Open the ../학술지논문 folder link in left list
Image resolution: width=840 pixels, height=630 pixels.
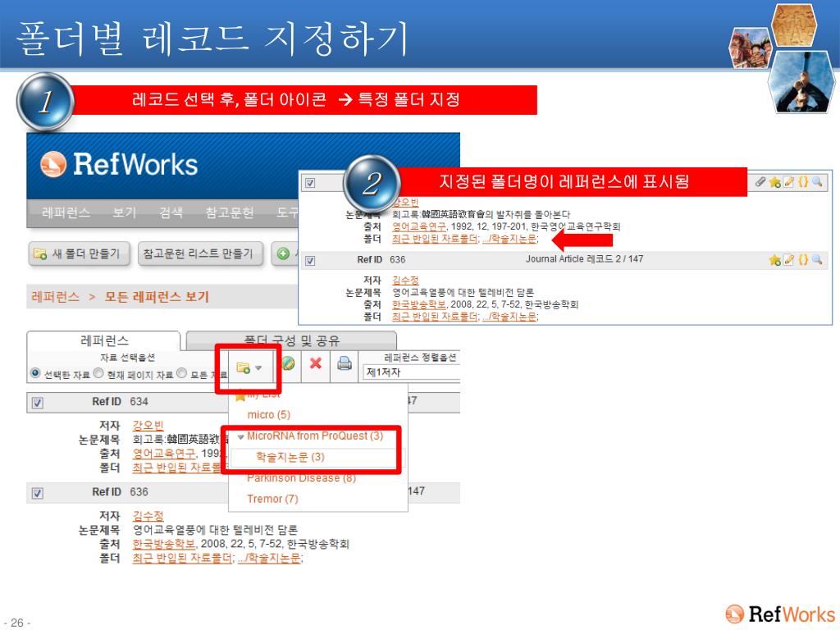tap(269, 558)
